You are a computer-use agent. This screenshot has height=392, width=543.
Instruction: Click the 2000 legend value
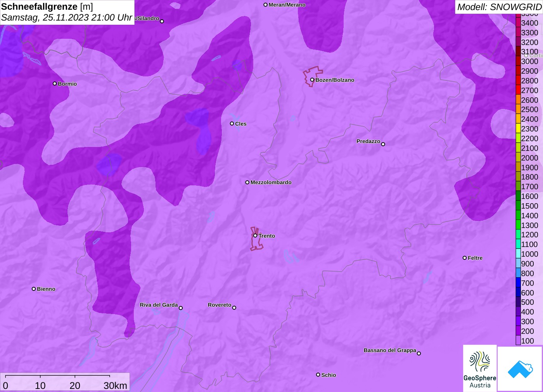(529, 158)
